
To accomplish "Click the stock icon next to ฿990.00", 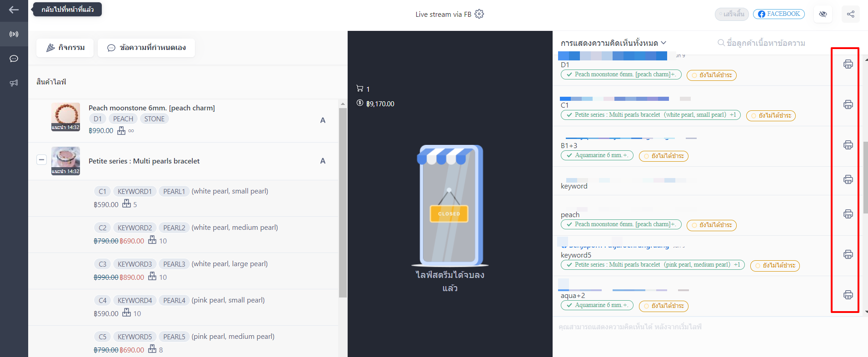I will (x=121, y=131).
